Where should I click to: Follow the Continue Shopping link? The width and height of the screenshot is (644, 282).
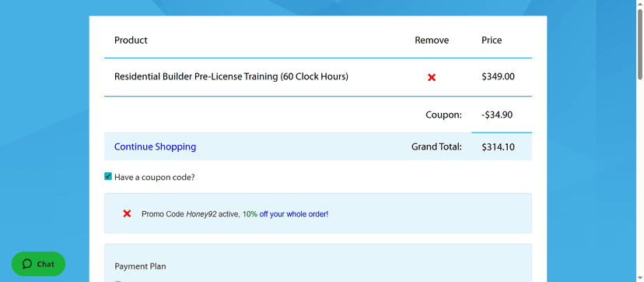tap(155, 146)
